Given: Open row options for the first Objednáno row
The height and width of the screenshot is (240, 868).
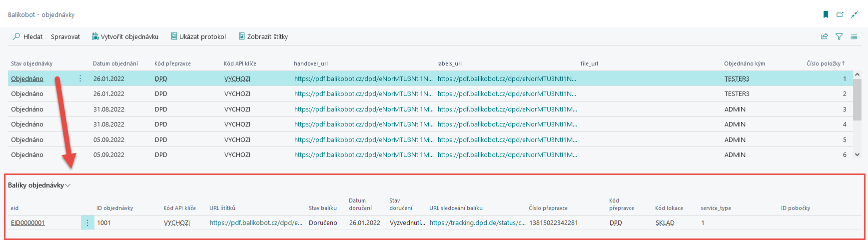Looking at the screenshot, I should click(80, 78).
